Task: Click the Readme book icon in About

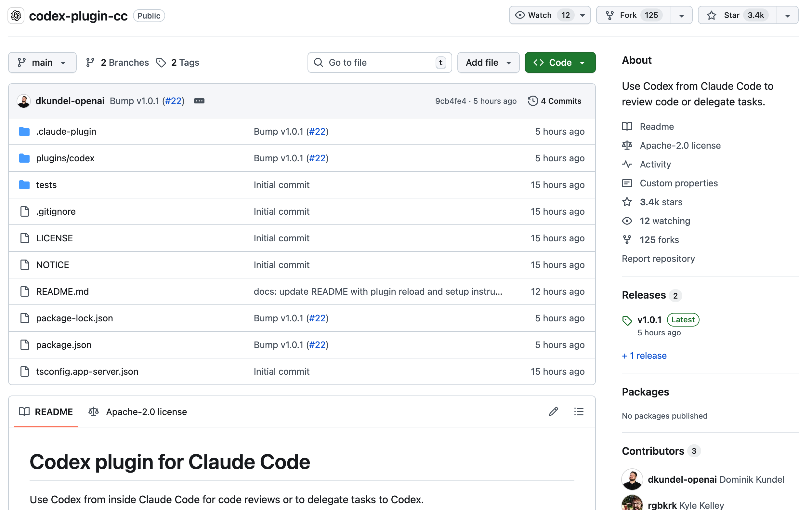Action: (627, 127)
